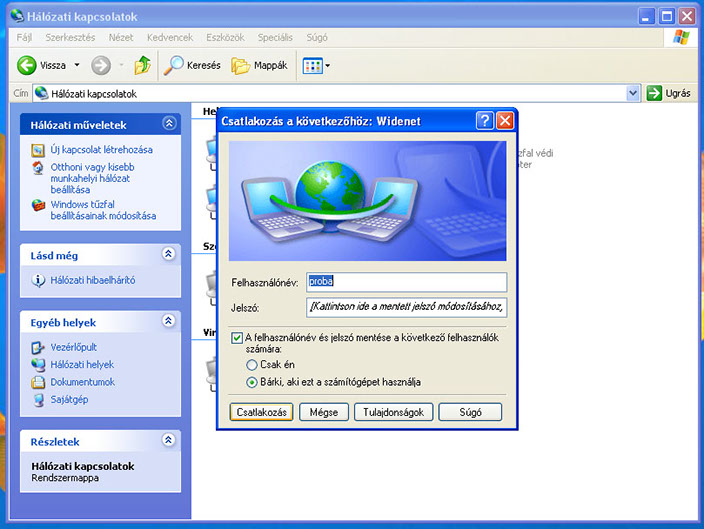Viewport: 704px width, 529px height.
Task: Toggle saving username and password checkbox
Action: 237,338
